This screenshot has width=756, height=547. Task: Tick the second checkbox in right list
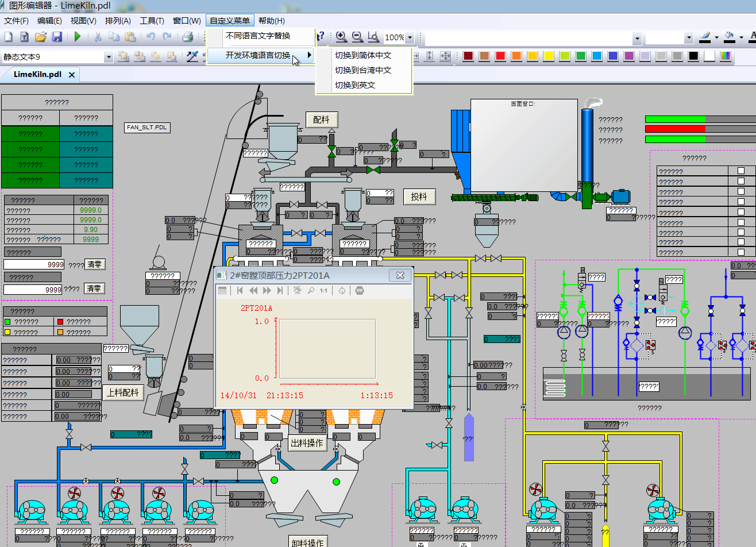(740, 181)
